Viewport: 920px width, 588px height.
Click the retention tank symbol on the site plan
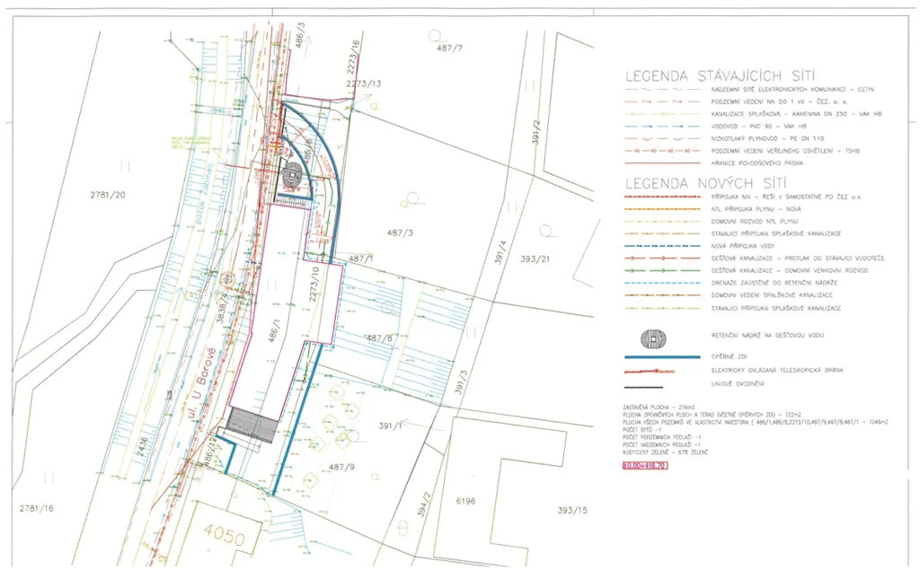coord(292,173)
